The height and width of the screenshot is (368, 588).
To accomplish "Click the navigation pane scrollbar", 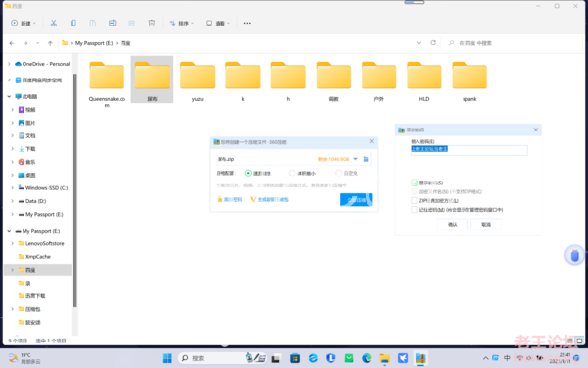I will pyautogui.click(x=74, y=190).
